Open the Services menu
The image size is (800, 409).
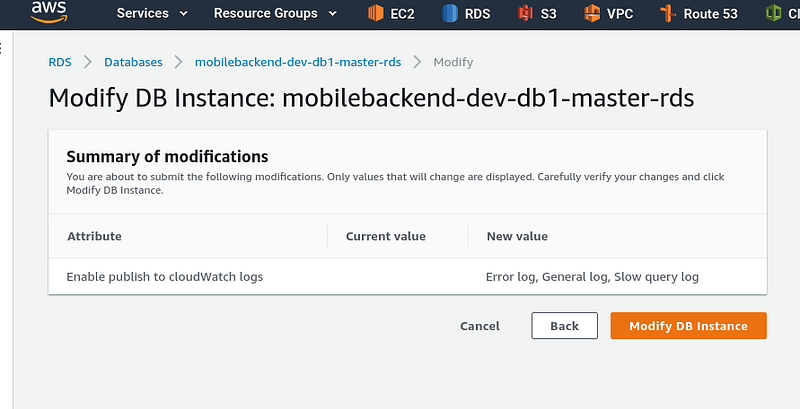pos(152,14)
